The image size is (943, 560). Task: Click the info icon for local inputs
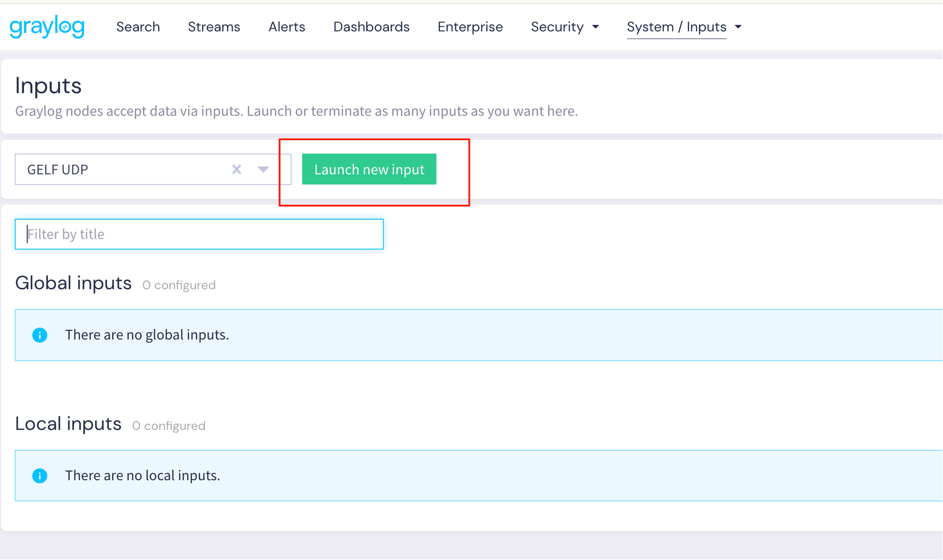40,476
